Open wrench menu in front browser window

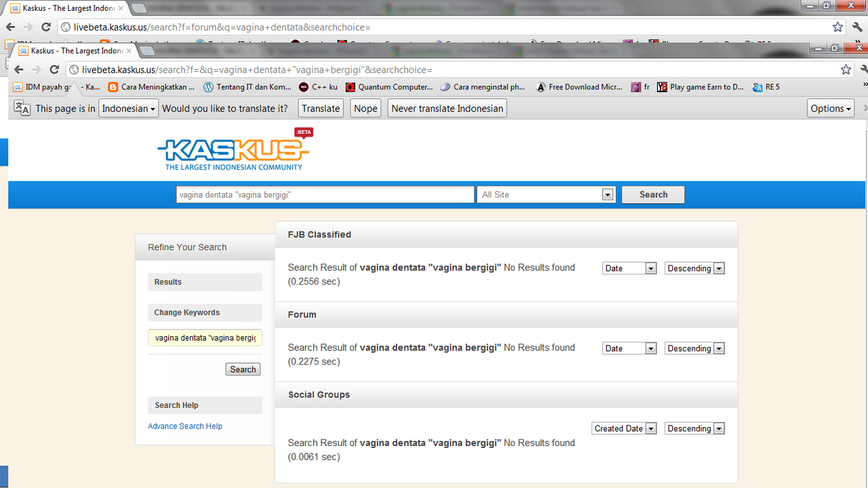point(864,69)
